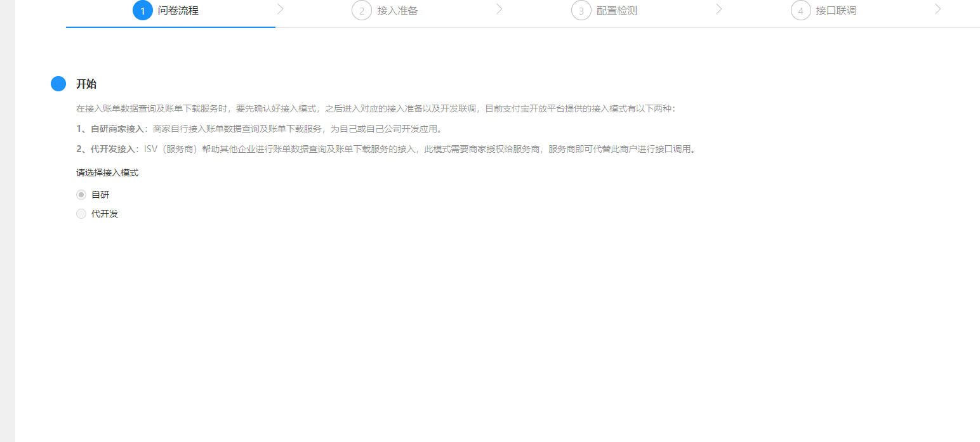
Task: Click the chevron arrow after 接口联调
Action: click(x=937, y=9)
